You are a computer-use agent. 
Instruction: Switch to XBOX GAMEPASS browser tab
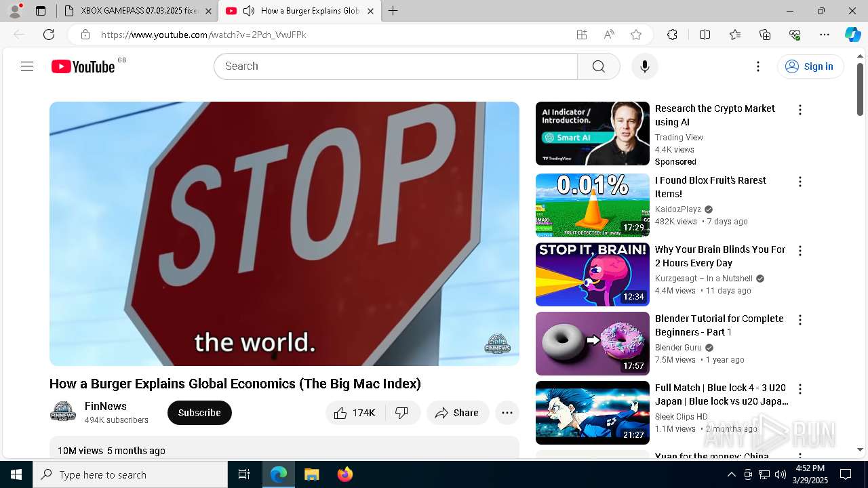coord(139,11)
